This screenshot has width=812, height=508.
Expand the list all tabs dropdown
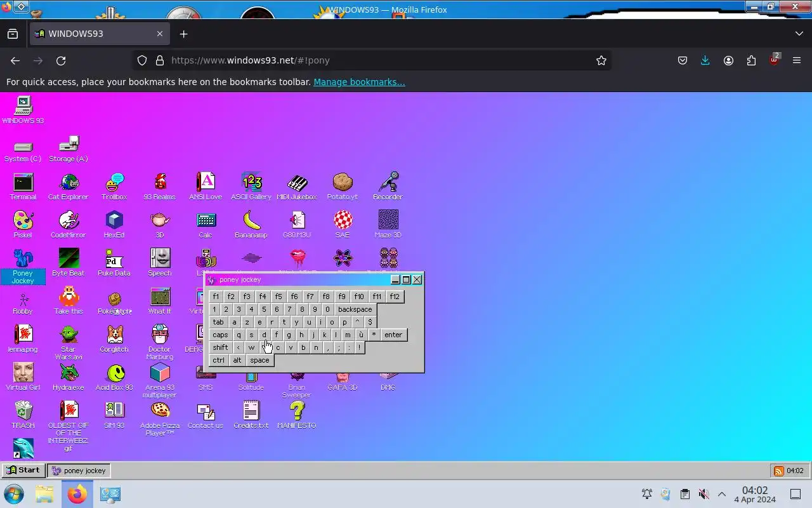pos(799,34)
